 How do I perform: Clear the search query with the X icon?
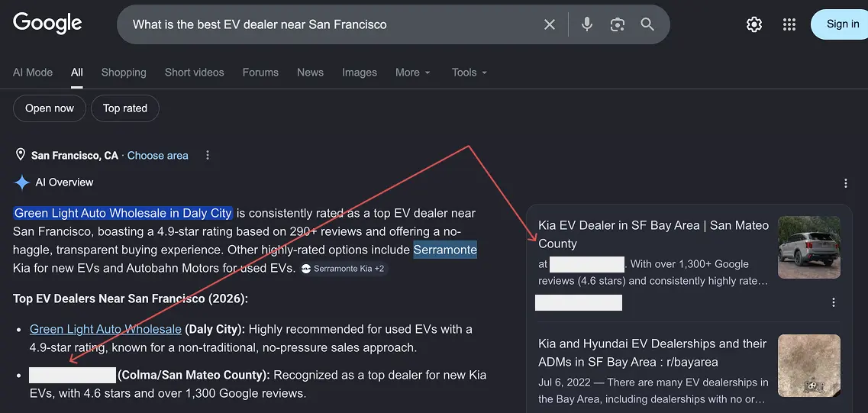tap(549, 24)
